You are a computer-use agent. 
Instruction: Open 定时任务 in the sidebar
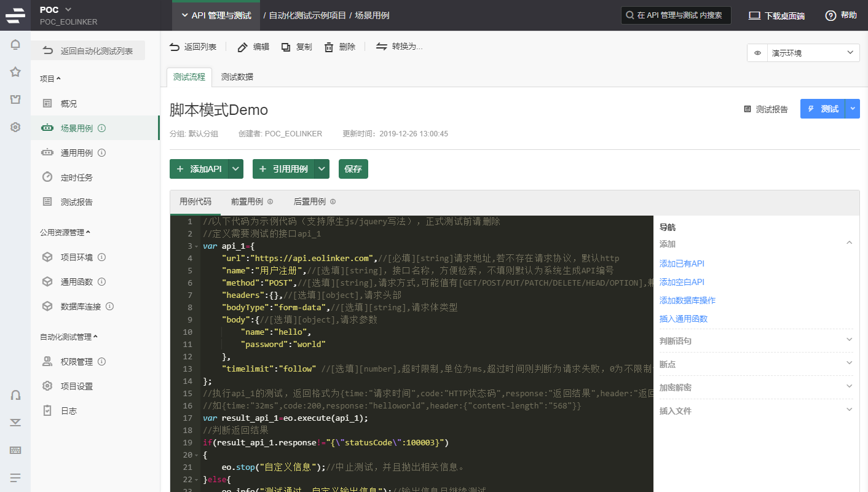(76, 178)
